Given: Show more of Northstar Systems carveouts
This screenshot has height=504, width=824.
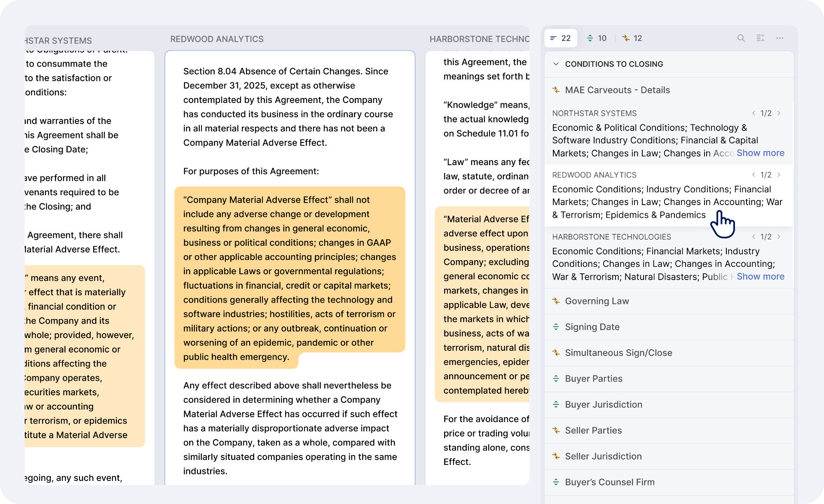Looking at the screenshot, I should [x=761, y=153].
